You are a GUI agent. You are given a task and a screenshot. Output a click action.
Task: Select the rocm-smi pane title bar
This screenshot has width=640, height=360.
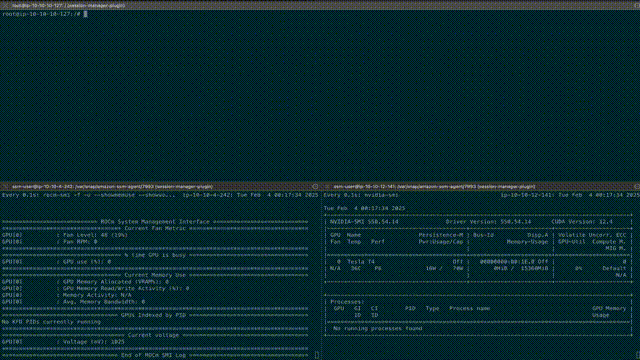click(x=160, y=187)
